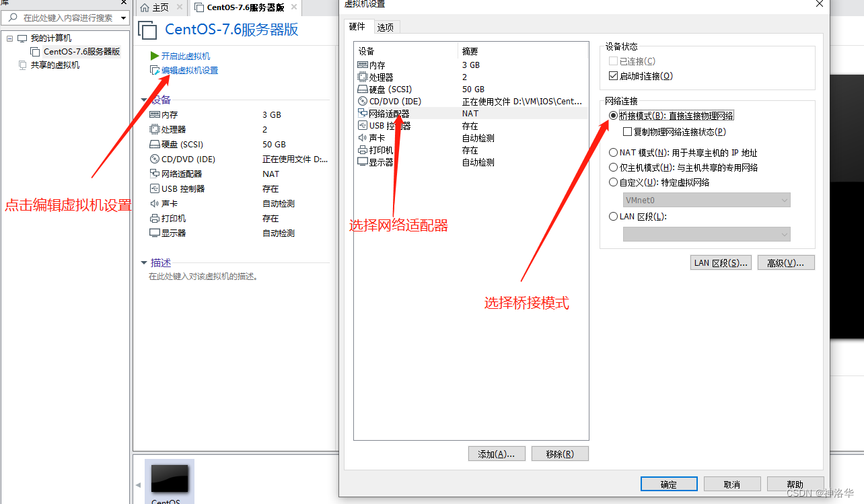Switch to the 选项 tab in settings dialog
The height and width of the screenshot is (504, 864).
coord(385,27)
